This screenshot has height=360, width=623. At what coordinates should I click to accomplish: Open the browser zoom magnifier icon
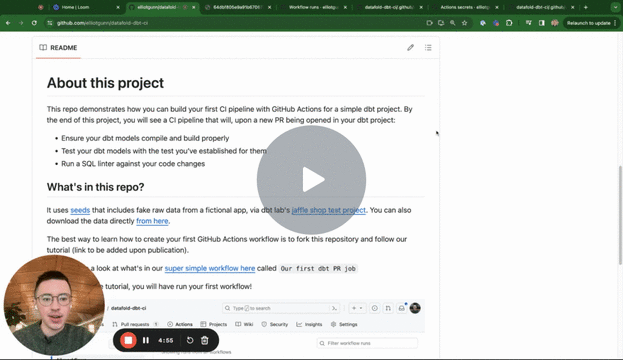[453, 23]
